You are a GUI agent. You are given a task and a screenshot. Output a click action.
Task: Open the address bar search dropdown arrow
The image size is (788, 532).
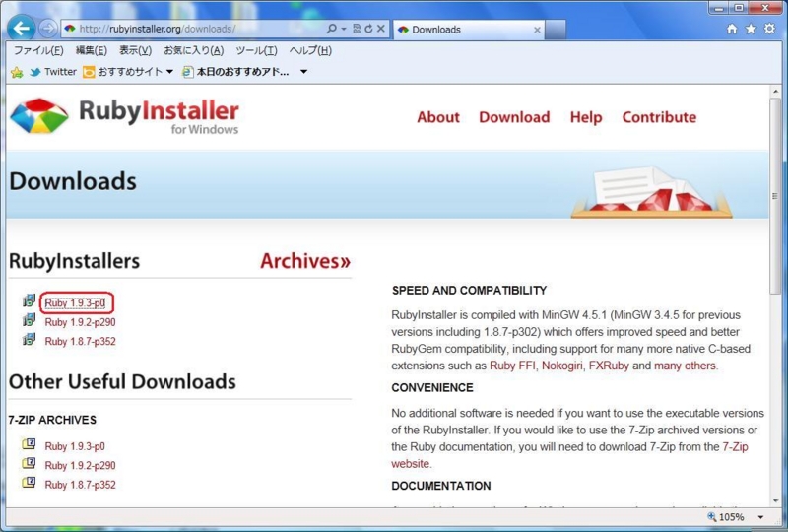click(344, 29)
